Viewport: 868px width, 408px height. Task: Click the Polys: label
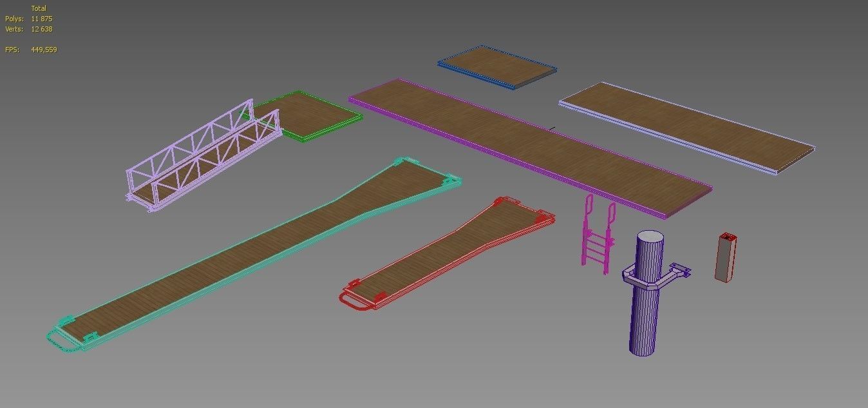[14, 19]
